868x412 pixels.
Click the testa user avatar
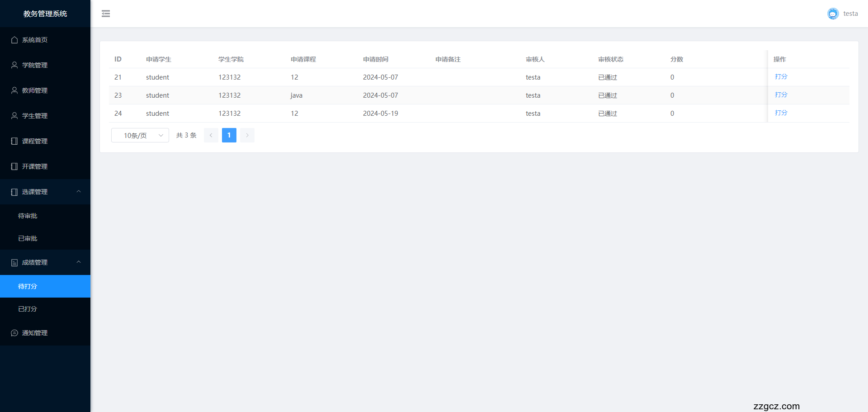[x=833, y=14]
